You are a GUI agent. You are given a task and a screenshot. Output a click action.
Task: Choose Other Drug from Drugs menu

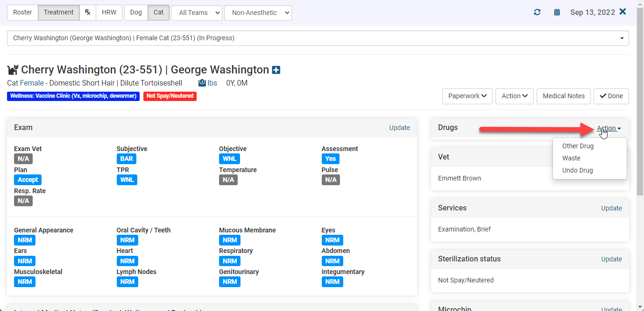(x=578, y=146)
